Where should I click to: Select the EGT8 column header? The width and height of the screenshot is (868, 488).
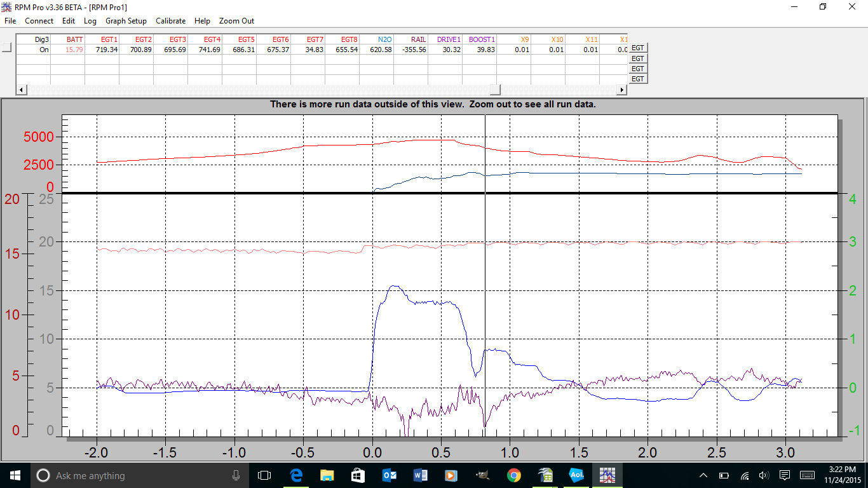coord(349,39)
